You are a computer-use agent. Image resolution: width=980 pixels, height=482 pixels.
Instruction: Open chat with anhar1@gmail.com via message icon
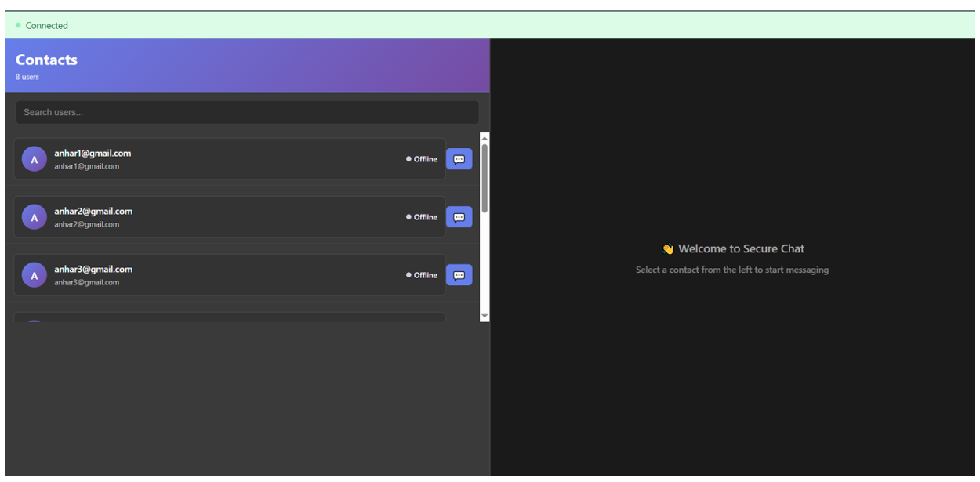[x=459, y=159]
